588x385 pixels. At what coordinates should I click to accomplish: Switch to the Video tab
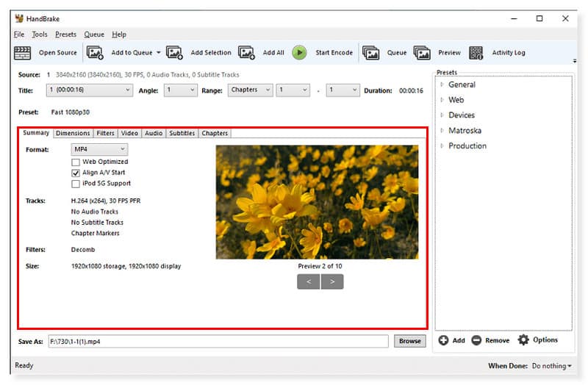[x=129, y=133]
